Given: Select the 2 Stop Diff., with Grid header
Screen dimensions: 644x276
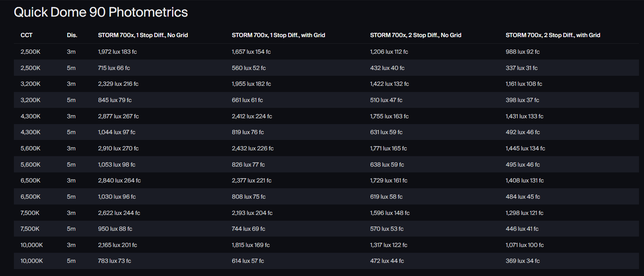Looking at the screenshot, I should [553, 35].
